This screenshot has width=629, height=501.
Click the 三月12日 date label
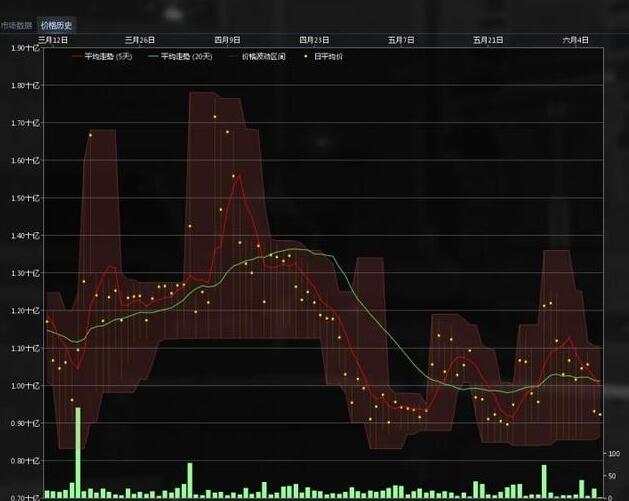[53, 39]
